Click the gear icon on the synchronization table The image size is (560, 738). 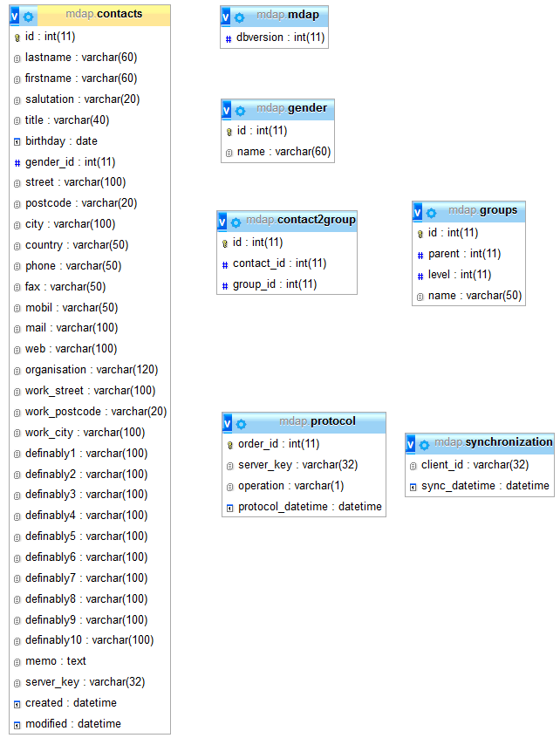(425, 445)
